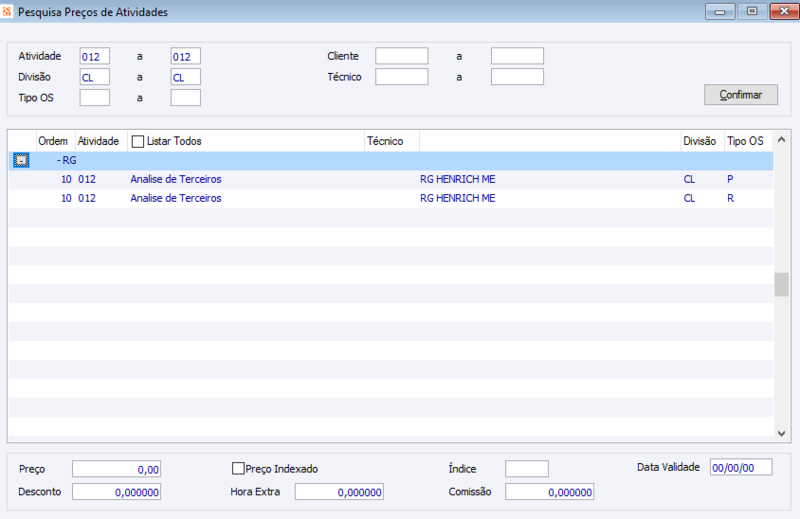Click Tipo OS value P
Screen dimensions: 800x519
coord(730,179)
